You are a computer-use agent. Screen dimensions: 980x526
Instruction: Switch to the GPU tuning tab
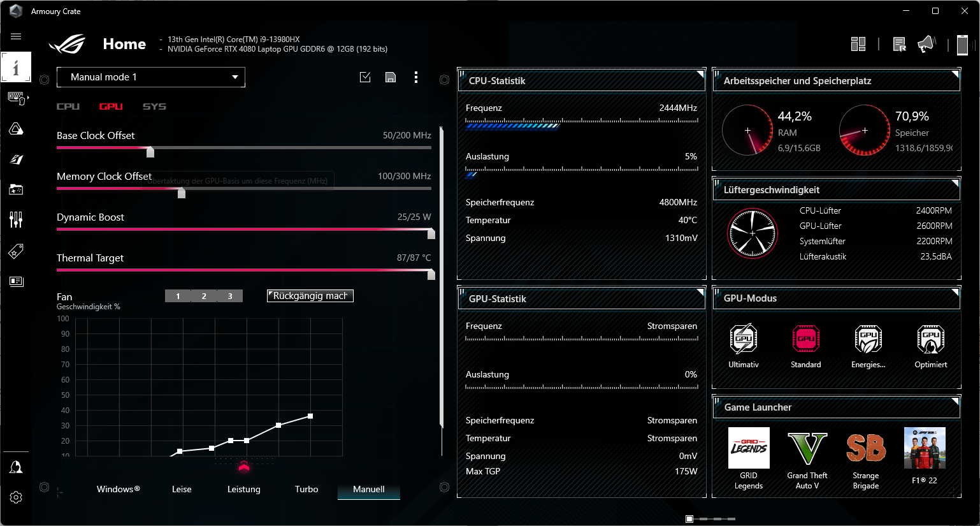tap(111, 106)
